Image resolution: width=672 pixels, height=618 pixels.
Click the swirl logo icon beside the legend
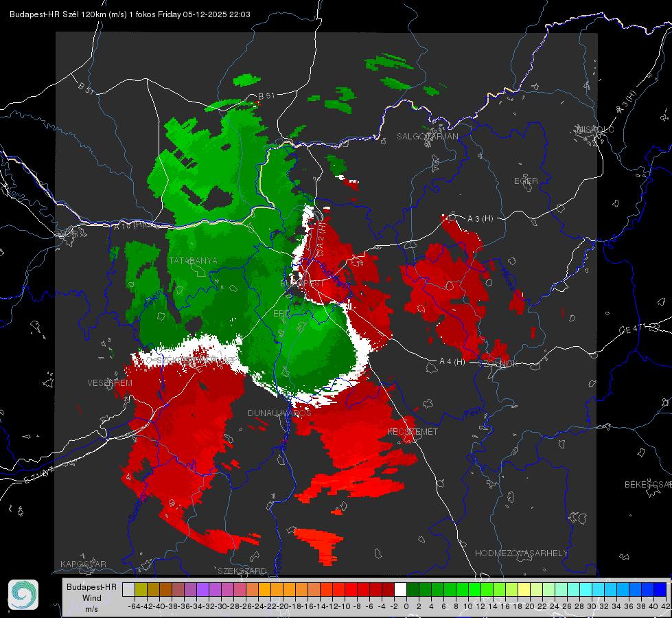23,595
